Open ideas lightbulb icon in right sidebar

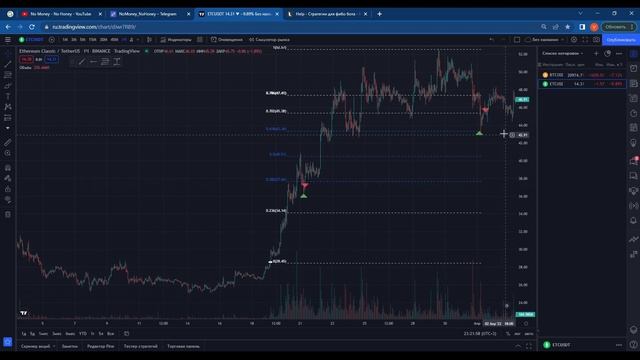tap(633, 143)
